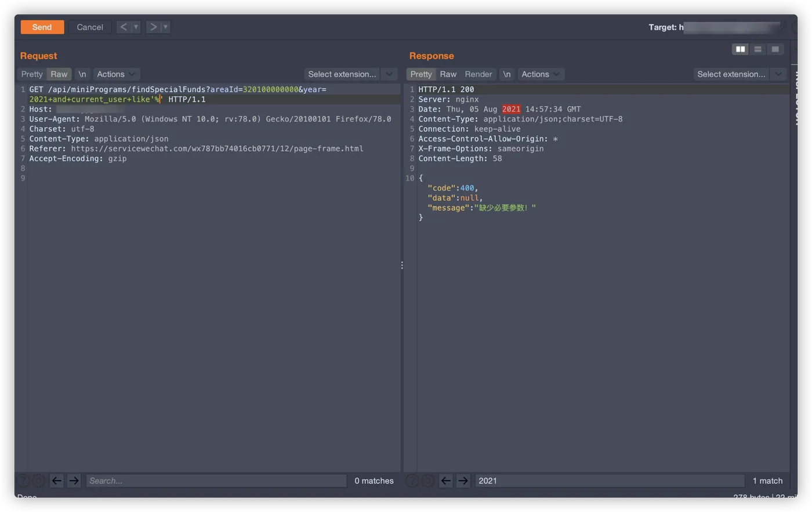Screen dimensions: 812x512
Task: Jump to next match in Request search
Action: (74, 481)
